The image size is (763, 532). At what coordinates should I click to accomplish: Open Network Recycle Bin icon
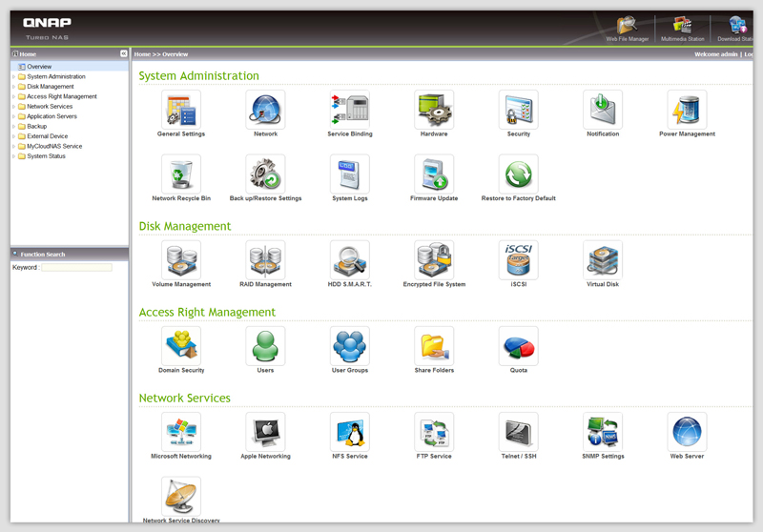pos(181,174)
